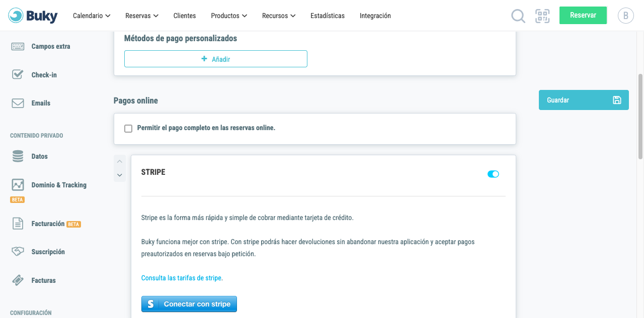Click the Facturación document icon
Viewport: 644px width, 318px height.
(18, 224)
